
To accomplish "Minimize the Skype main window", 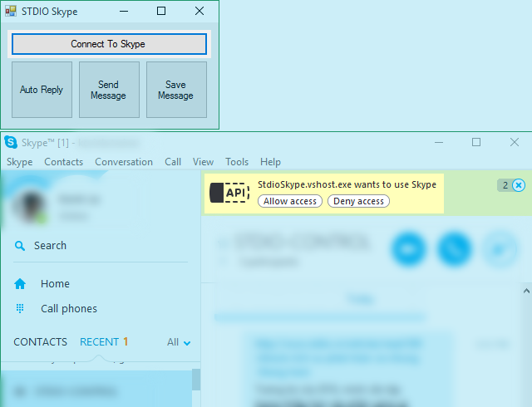I will click(x=439, y=142).
